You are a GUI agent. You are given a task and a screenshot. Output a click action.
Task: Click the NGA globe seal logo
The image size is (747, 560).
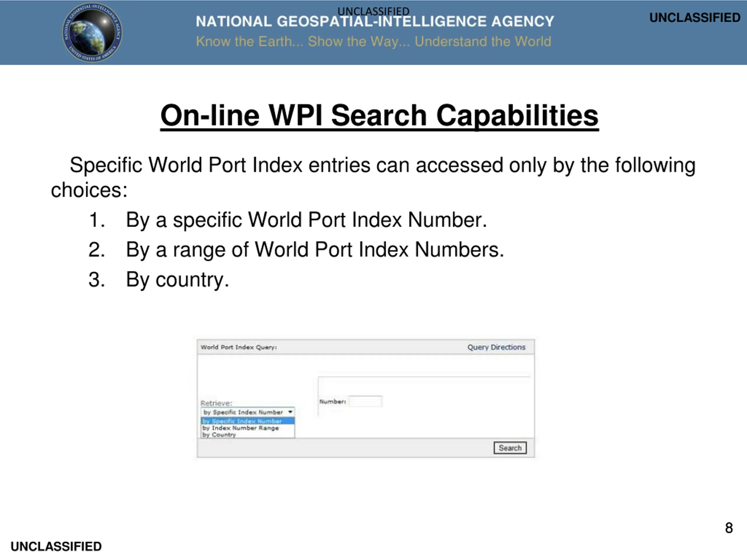pos(92,32)
